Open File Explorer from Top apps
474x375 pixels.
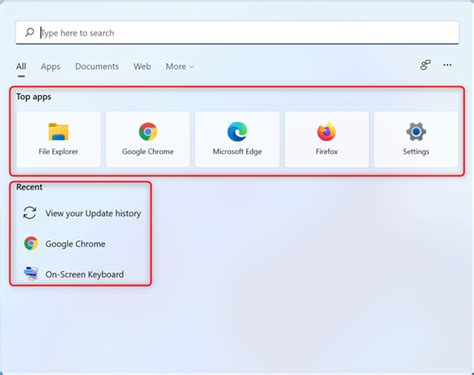point(58,139)
